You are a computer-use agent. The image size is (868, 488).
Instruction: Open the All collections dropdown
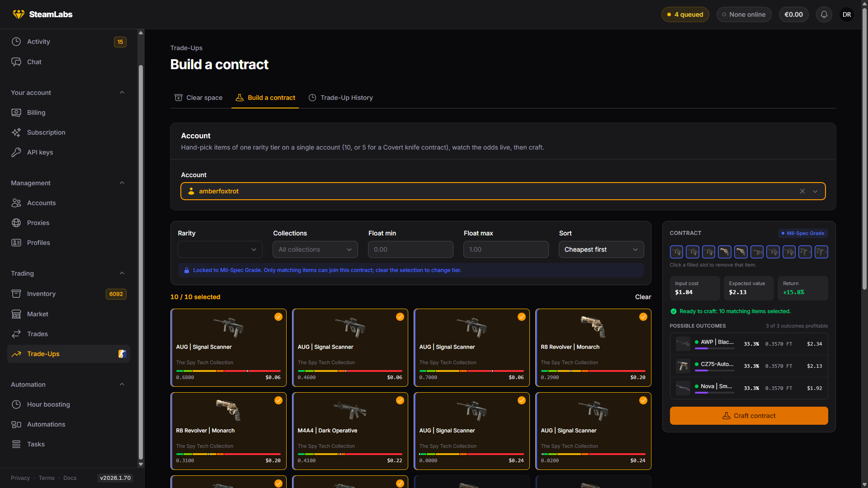(315, 249)
